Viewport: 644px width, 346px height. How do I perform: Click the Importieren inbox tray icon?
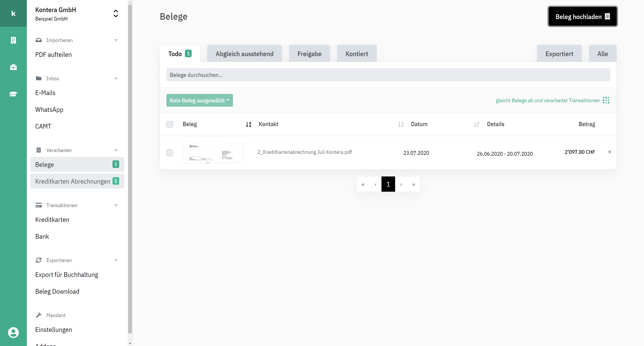point(38,40)
